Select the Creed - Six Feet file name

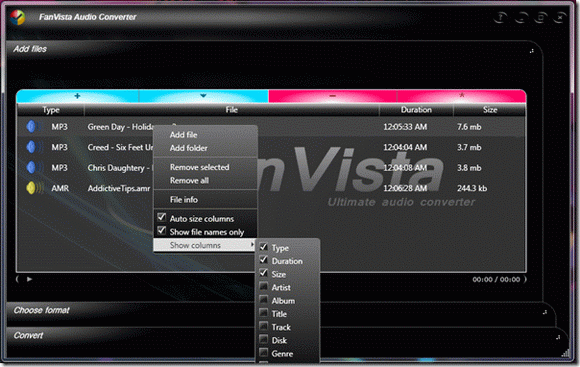pos(120,147)
